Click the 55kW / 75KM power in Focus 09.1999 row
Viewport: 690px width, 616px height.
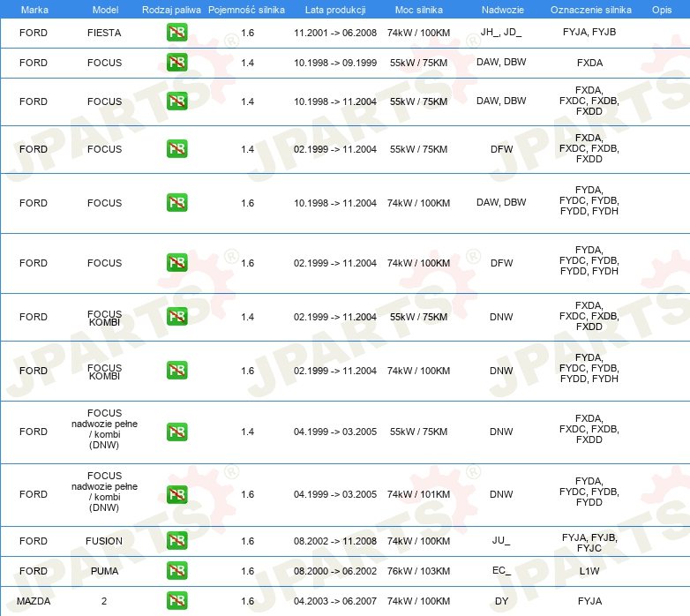point(418,63)
